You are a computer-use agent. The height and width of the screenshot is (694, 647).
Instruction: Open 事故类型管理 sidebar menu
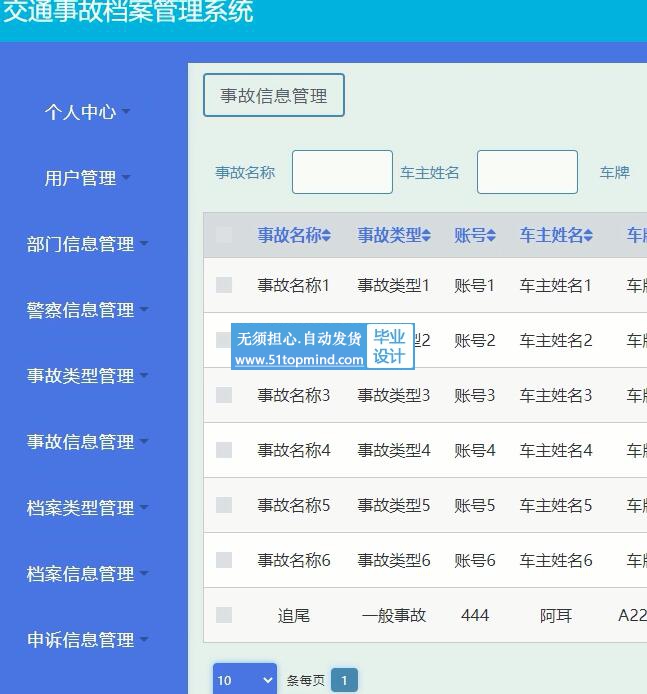pyautogui.click(x=87, y=376)
